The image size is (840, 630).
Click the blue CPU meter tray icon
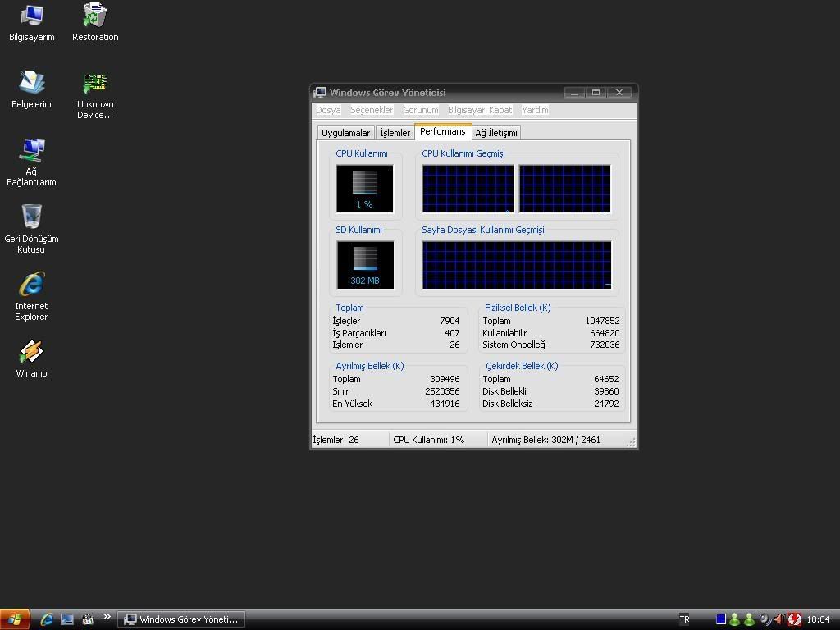721,619
